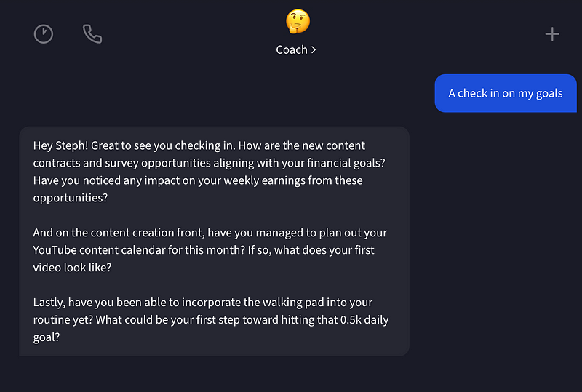Click the "video look like?" question line
Image resolution: width=582 pixels, height=392 pixels.
click(72, 268)
